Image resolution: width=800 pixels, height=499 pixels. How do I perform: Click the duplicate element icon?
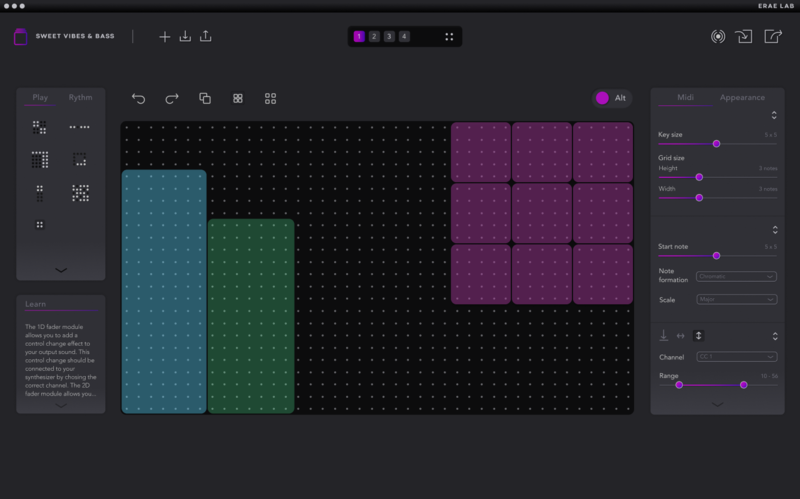coord(205,98)
